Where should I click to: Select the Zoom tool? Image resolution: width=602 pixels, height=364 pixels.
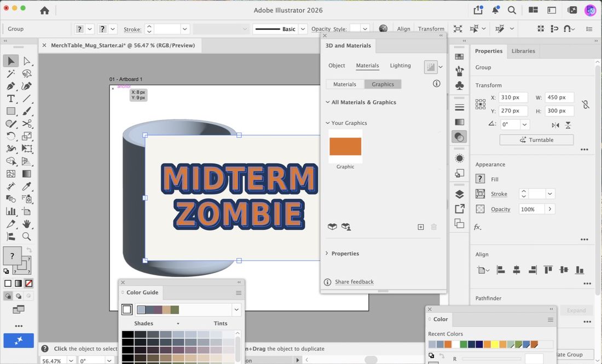[x=26, y=236]
